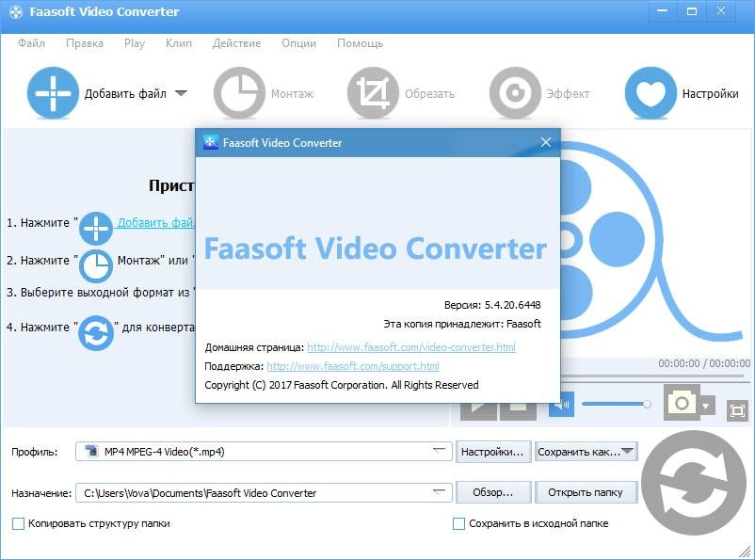This screenshot has height=560, width=755.
Task: Click the small convert arrows icon in step 4
Action: 96,332
